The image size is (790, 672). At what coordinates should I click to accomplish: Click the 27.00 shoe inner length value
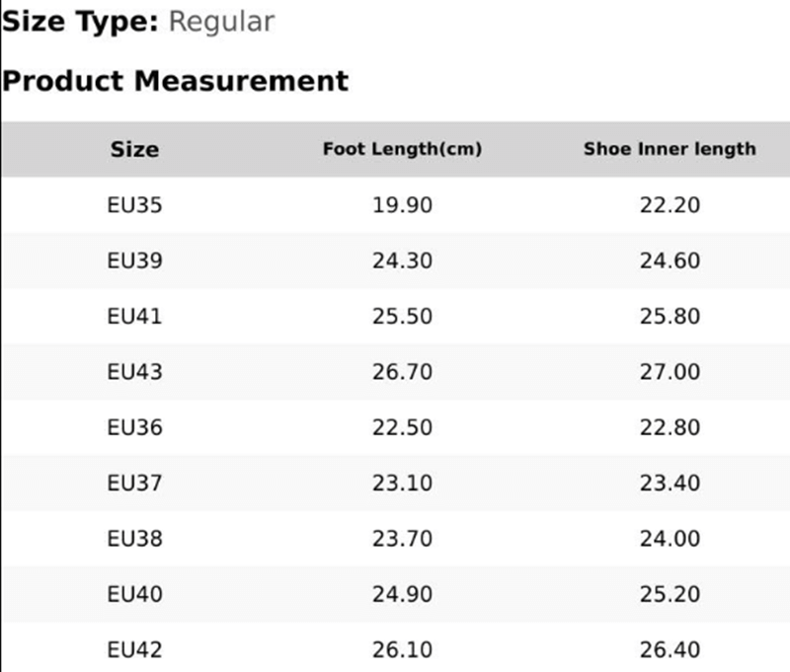[670, 372]
